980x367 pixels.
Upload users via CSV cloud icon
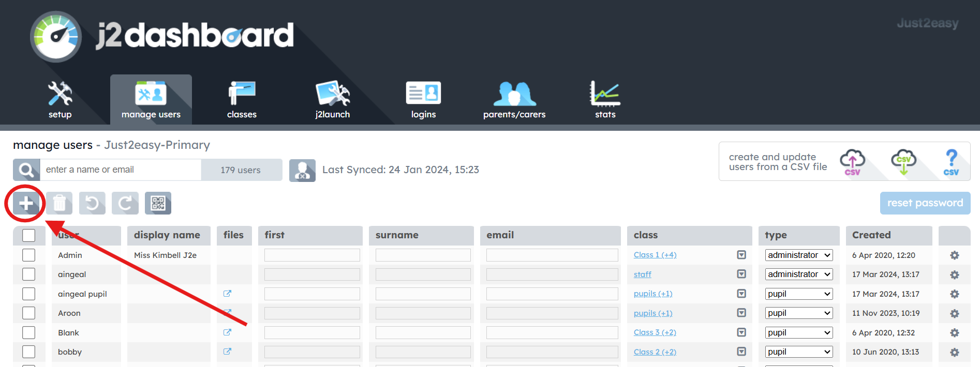[x=852, y=162]
